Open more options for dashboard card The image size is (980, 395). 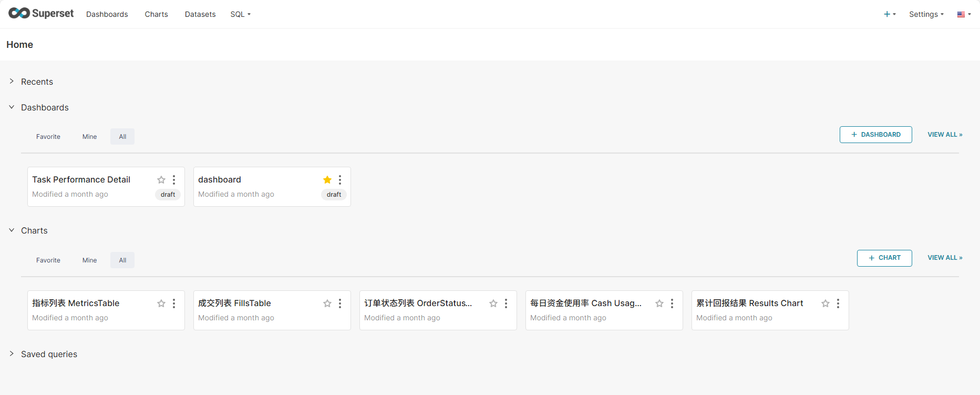point(340,180)
